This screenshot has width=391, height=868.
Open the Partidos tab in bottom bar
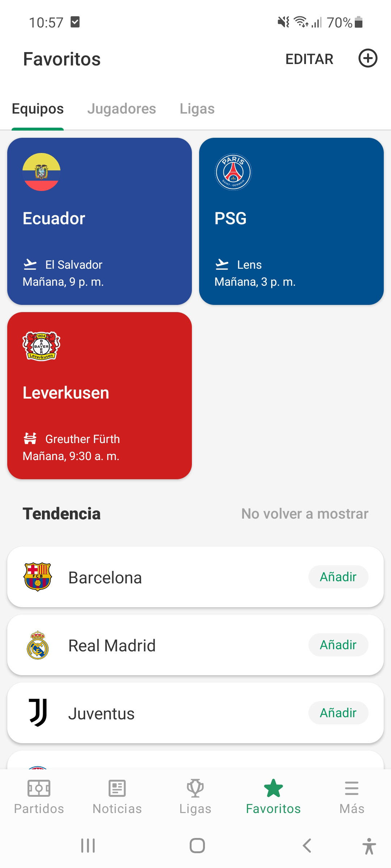[x=39, y=796]
